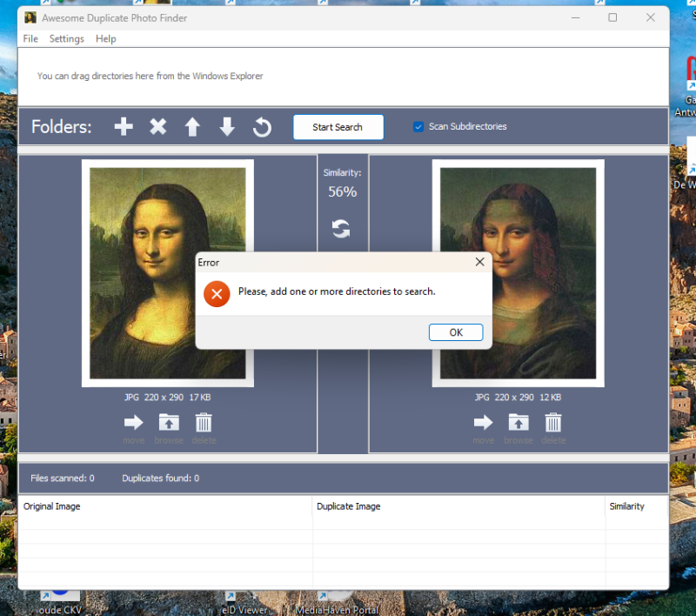Click the eID Viewer desktop shortcut

pyautogui.click(x=244, y=604)
